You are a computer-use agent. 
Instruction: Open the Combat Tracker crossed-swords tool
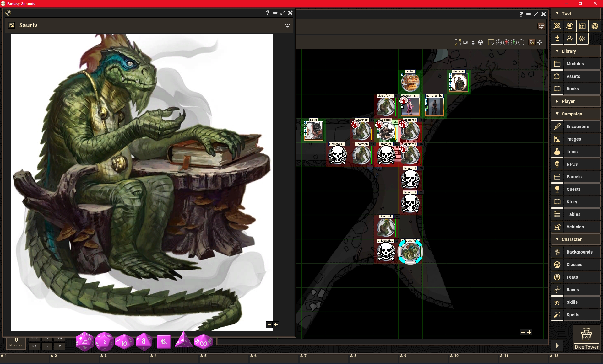click(557, 26)
